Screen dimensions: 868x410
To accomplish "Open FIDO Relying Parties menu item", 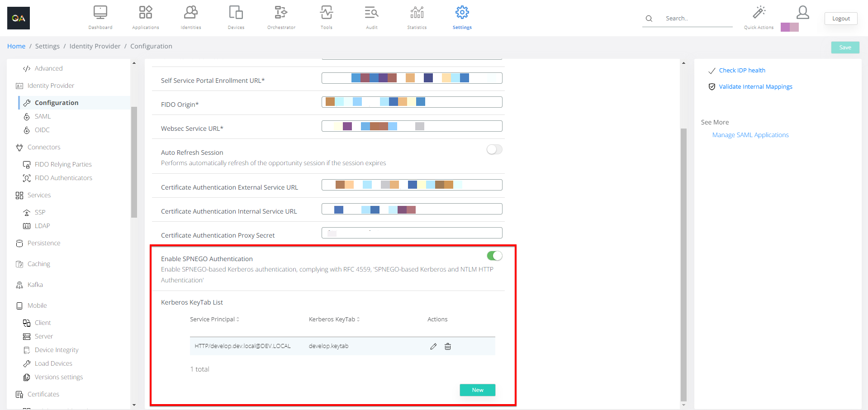I will (63, 164).
